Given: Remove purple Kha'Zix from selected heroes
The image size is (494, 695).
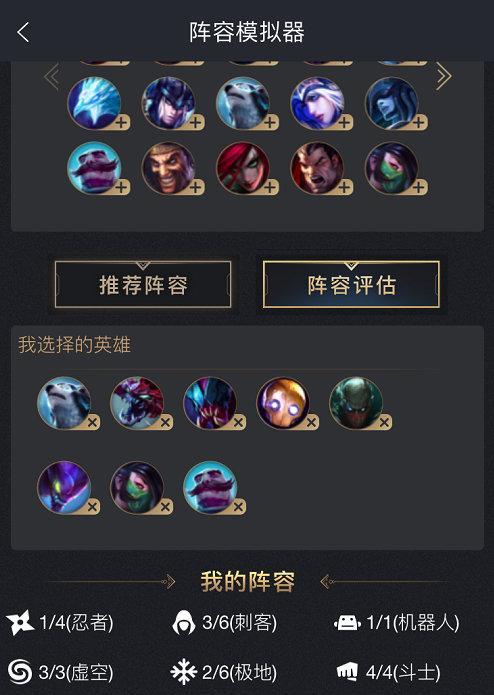Looking at the screenshot, I should coord(92,507).
